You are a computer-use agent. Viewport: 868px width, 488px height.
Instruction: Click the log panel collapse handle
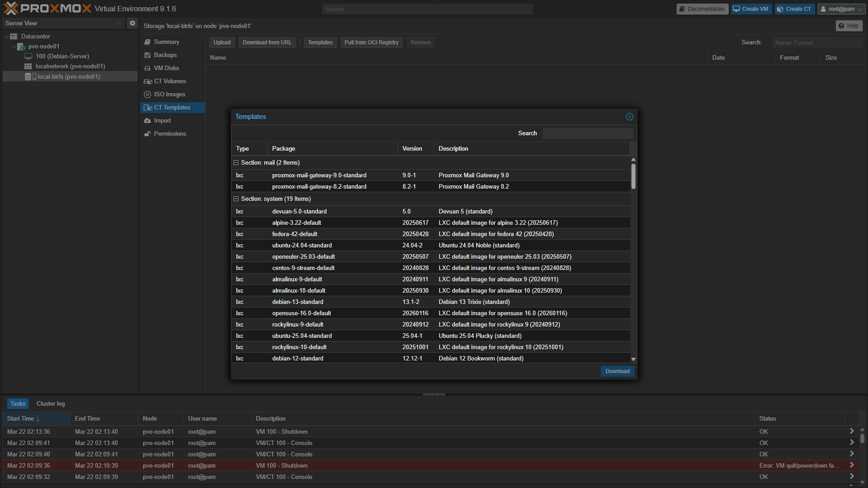pos(434,394)
